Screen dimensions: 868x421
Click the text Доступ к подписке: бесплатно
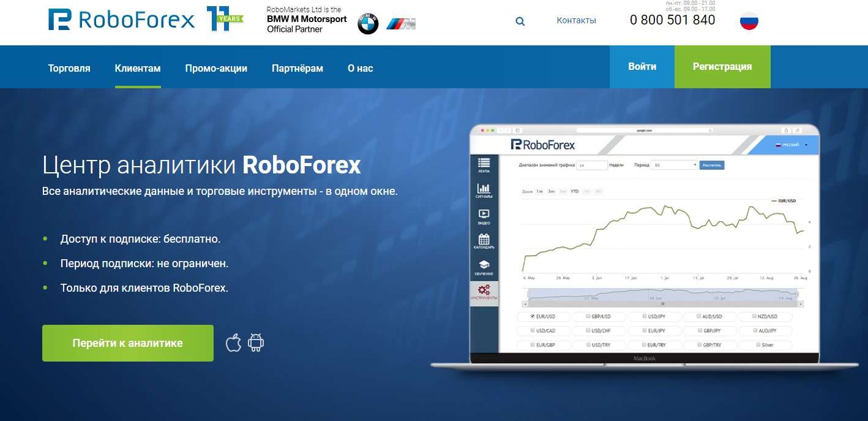pyautogui.click(x=140, y=239)
